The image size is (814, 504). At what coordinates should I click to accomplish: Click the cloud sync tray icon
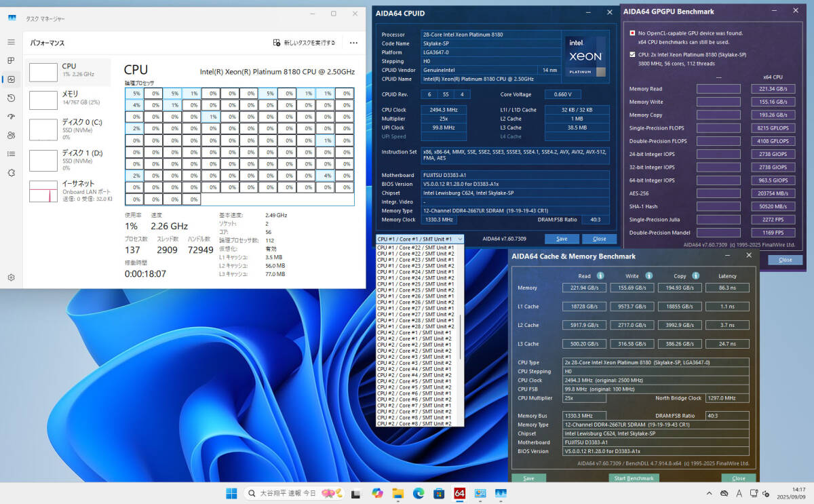(x=724, y=493)
